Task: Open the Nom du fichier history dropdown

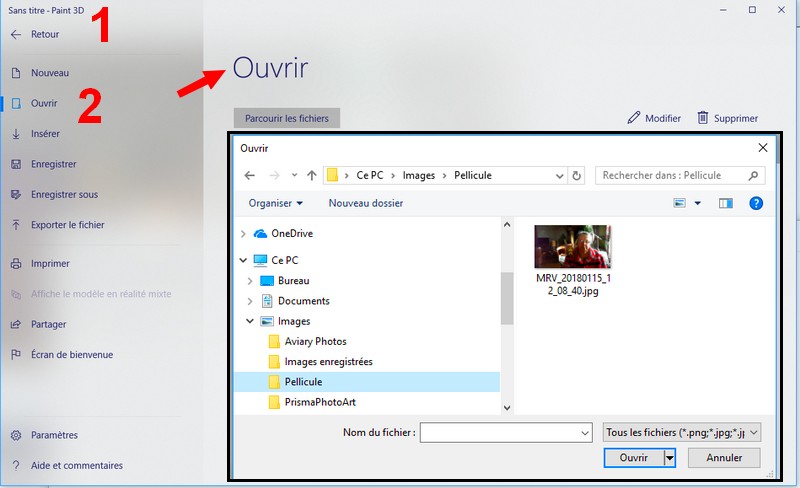Action: [x=585, y=433]
